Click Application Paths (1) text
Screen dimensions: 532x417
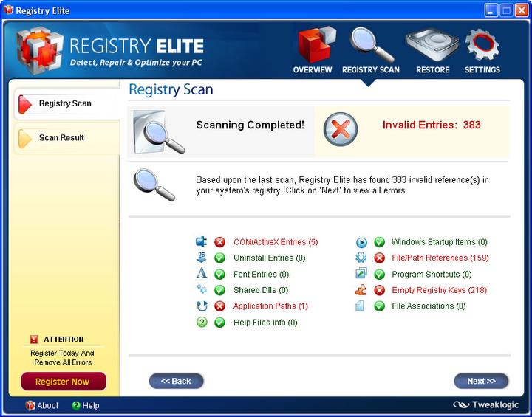tap(270, 306)
